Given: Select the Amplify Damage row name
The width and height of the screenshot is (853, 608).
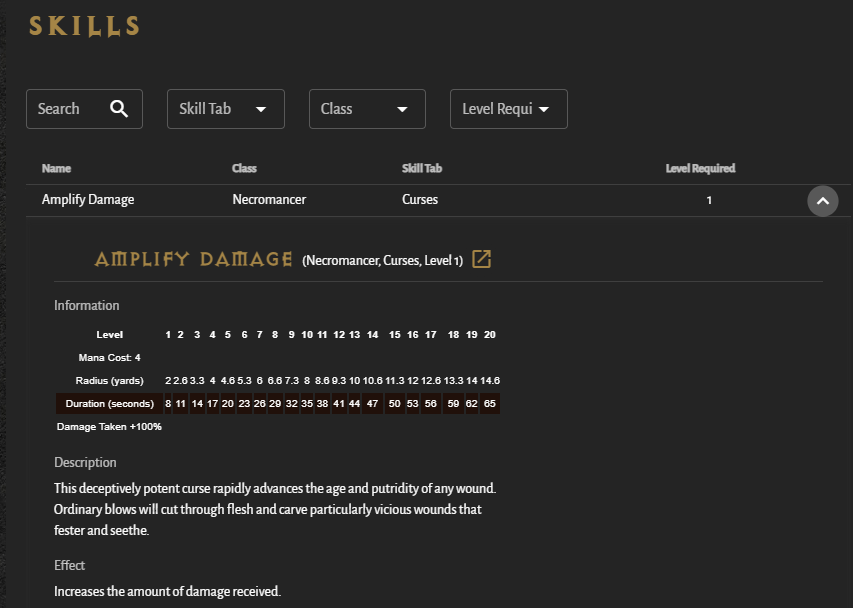Looking at the screenshot, I should click(x=88, y=200).
